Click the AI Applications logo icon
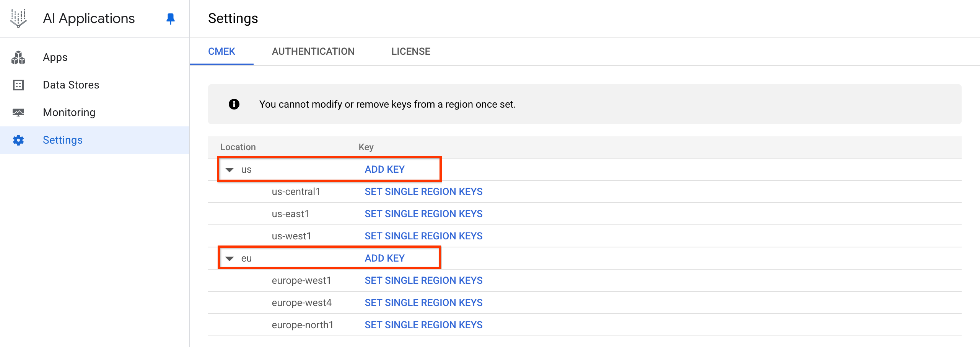The width and height of the screenshot is (980, 347). [x=18, y=18]
